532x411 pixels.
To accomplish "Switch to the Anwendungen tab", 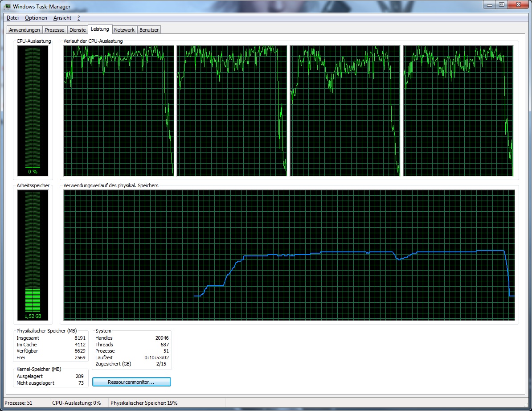I will coord(25,30).
